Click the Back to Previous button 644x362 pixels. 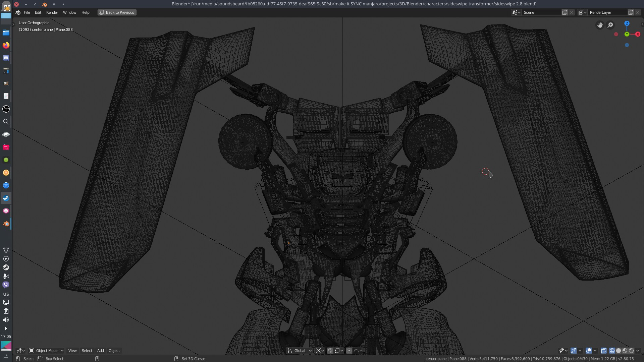coord(117,12)
